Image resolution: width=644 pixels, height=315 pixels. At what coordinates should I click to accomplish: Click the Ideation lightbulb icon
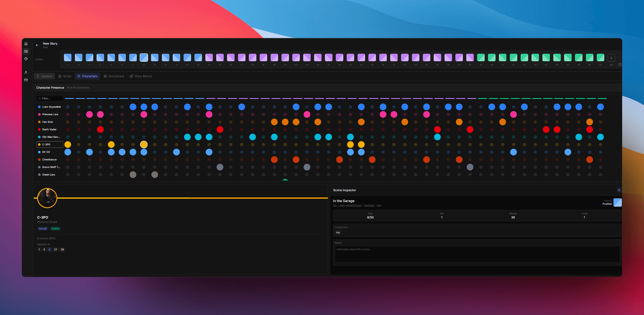[x=38, y=76]
